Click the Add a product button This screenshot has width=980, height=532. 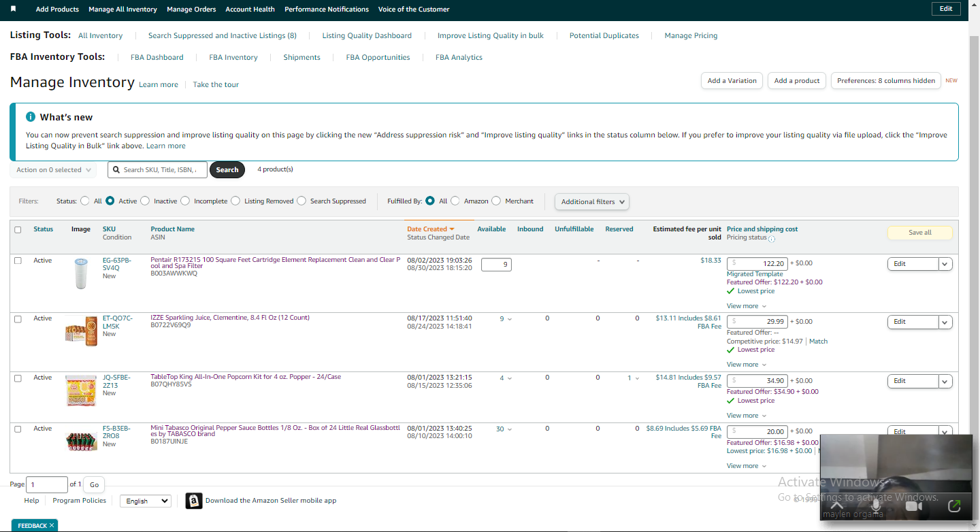797,81
